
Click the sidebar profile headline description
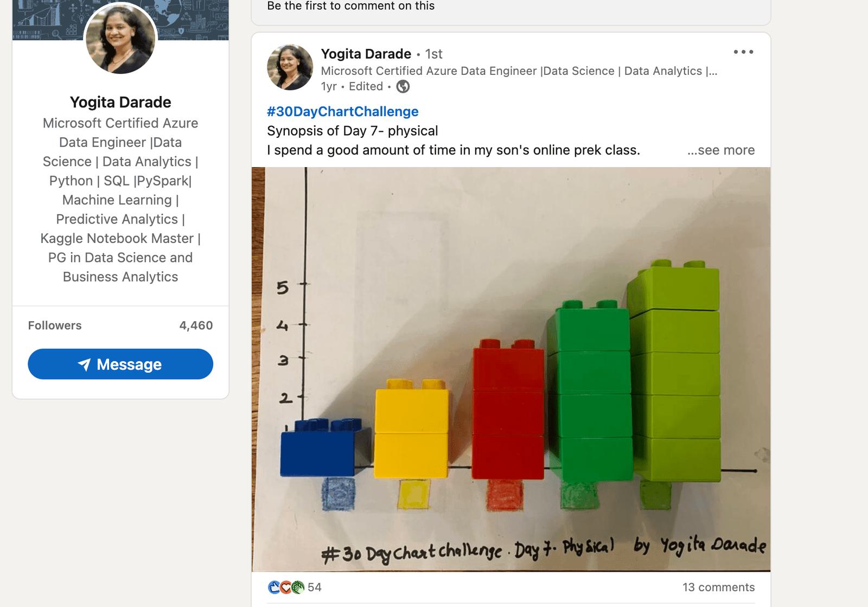coord(120,200)
